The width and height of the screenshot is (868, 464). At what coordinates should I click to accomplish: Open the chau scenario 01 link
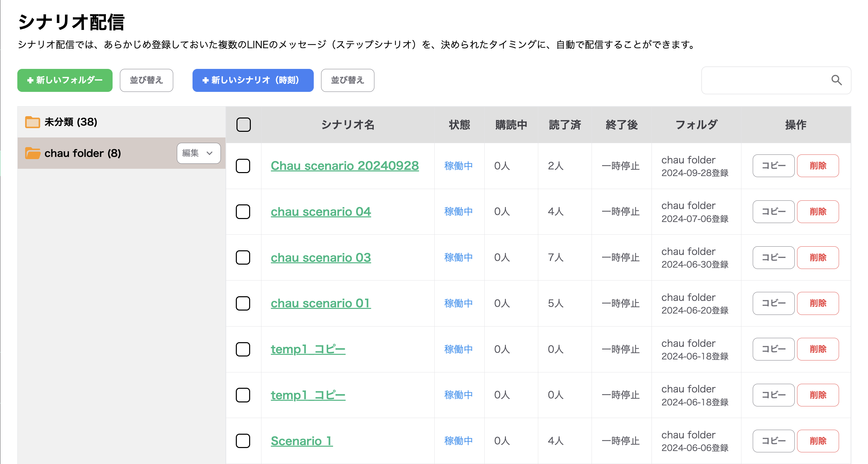[x=320, y=303]
